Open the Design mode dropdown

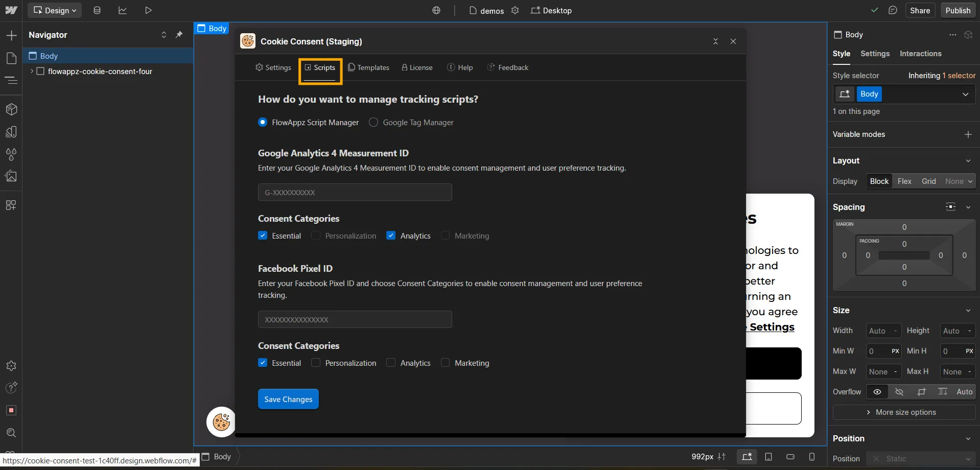click(x=55, y=10)
